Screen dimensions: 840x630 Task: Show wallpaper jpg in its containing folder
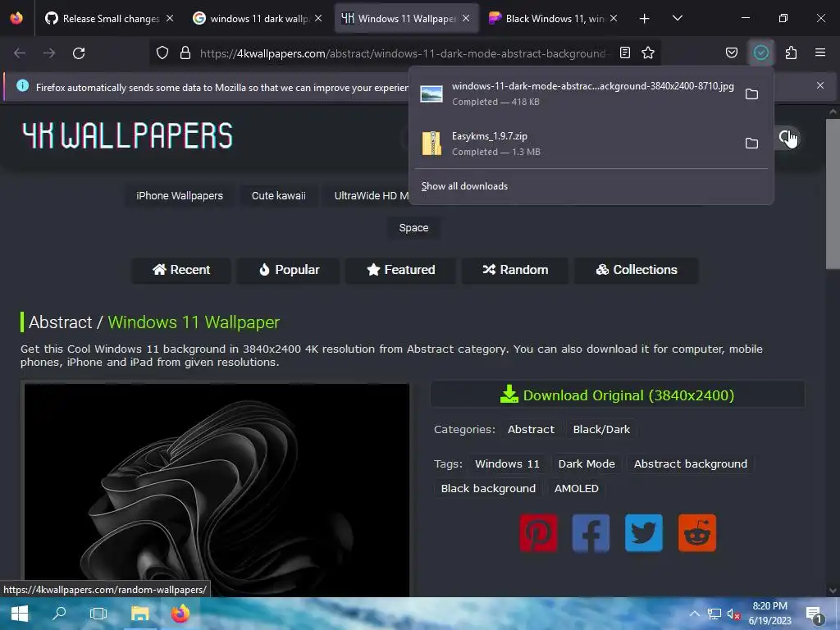[751, 94]
